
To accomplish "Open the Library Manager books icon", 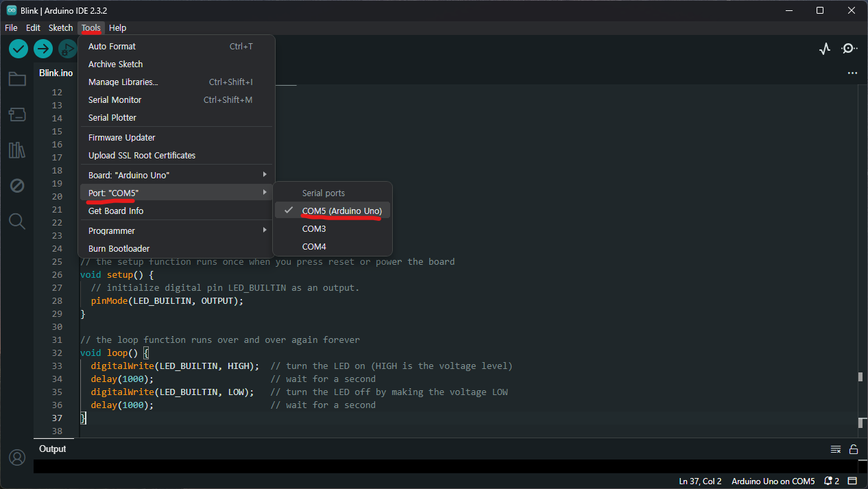I will (17, 150).
